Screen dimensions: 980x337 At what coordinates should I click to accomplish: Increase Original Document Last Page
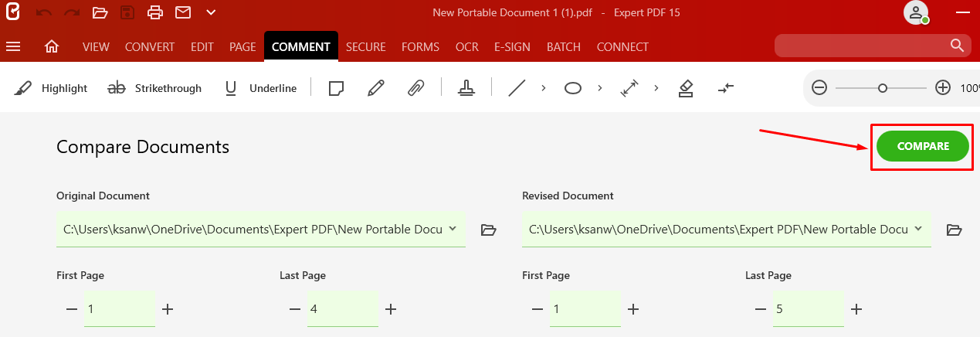[x=391, y=309]
